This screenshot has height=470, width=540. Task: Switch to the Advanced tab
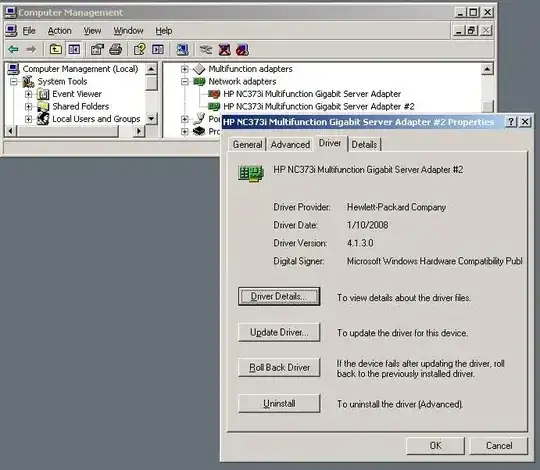coord(290,145)
